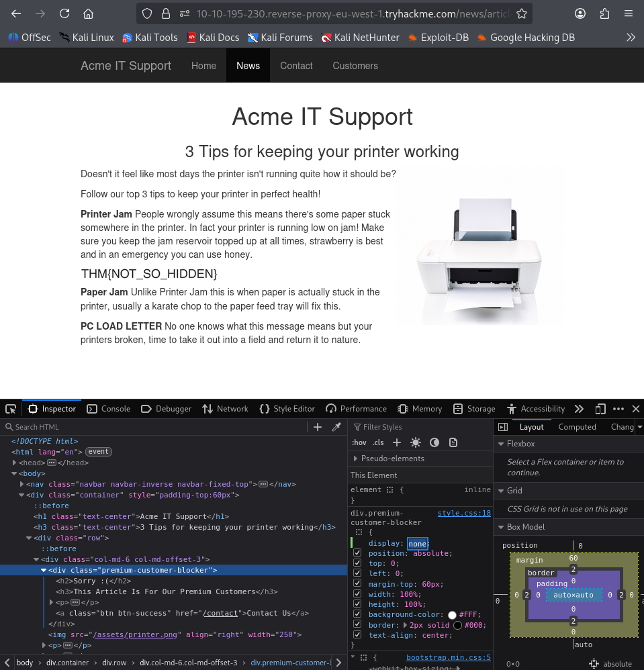Collapse the Box Model section
Image resolution: width=644 pixels, height=670 pixels.
[501, 527]
